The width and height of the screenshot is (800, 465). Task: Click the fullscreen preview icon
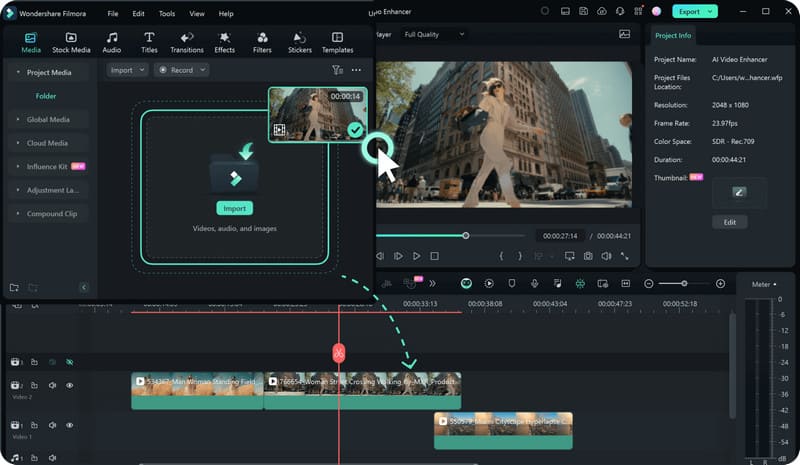(625, 256)
